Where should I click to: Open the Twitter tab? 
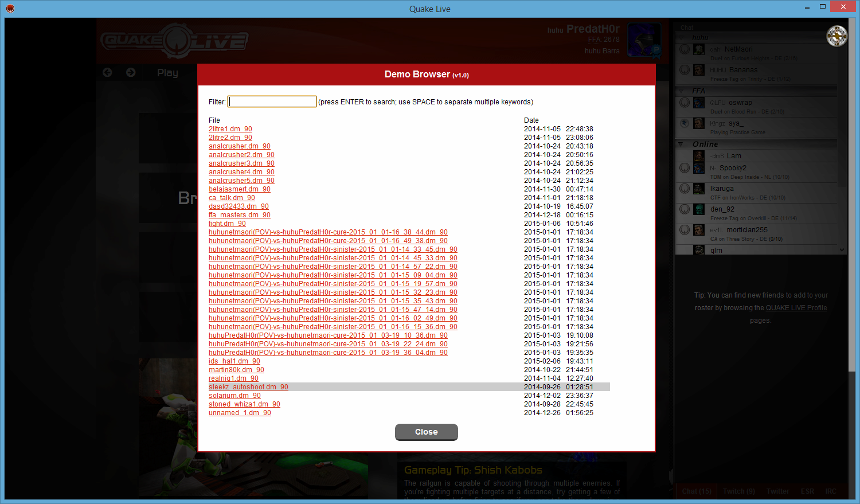pos(777,491)
